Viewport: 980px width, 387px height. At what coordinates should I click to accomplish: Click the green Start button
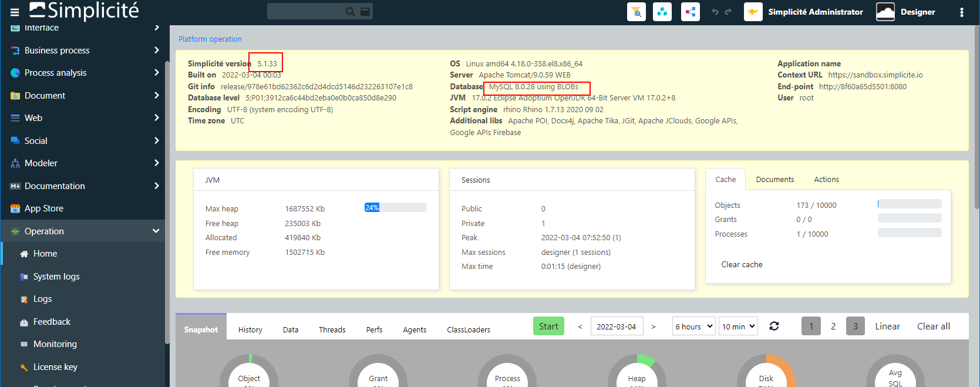click(548, 326)
